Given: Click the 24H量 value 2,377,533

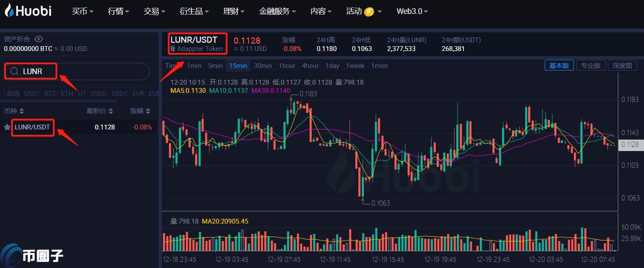Looking at the screenshot, I should 401,49.
